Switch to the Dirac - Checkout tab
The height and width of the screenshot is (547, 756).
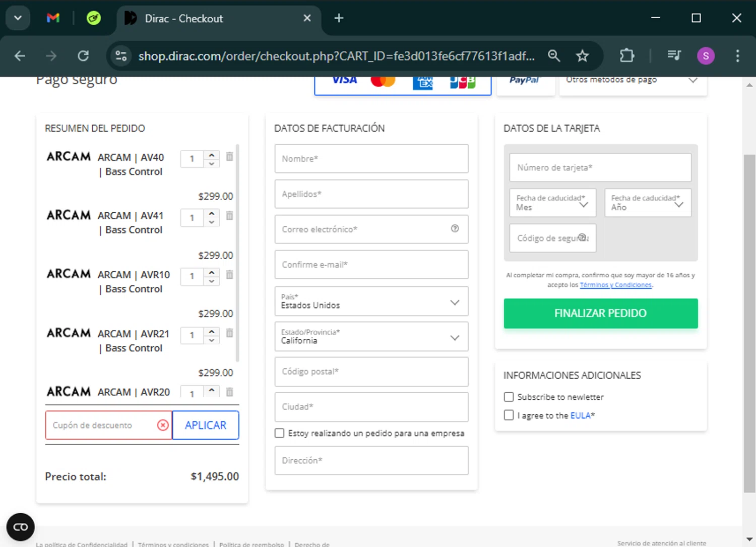(219, 18)
